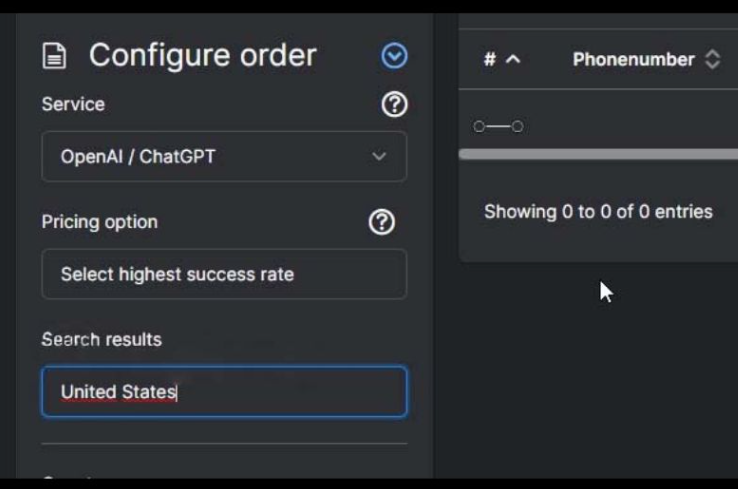The width and height of the screenshot is (738, 489).
Task: Click the United States search input field
Action: click(223, 392)
